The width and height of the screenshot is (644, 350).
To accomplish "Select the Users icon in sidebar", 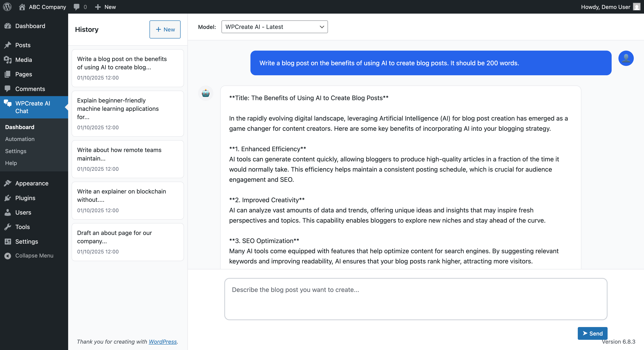I will coord(8,212).
